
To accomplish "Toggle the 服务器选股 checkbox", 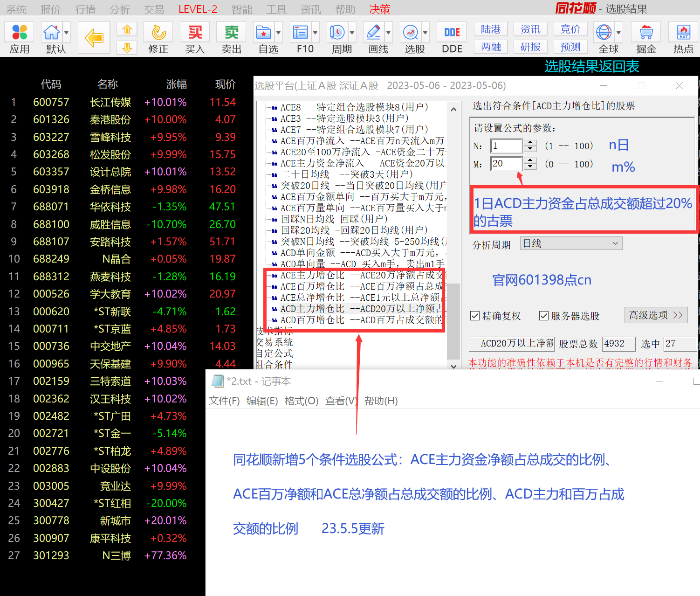I will pos(544,316).
